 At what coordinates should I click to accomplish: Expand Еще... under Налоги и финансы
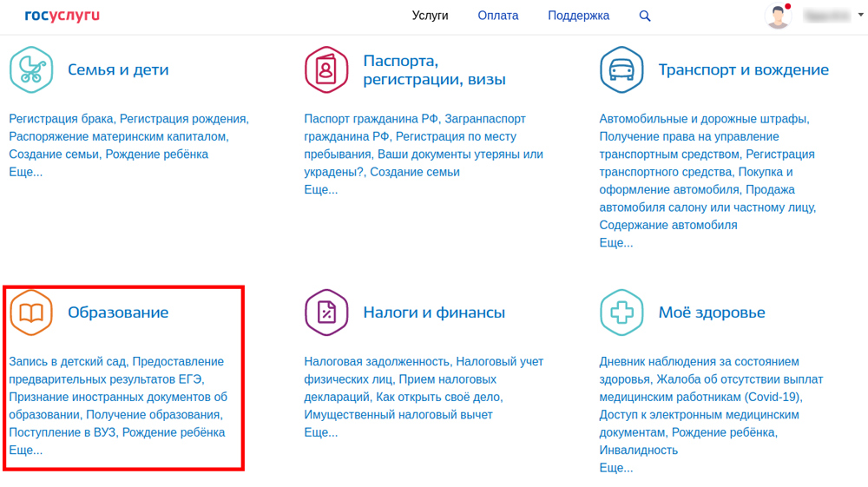tap(320, 432)
